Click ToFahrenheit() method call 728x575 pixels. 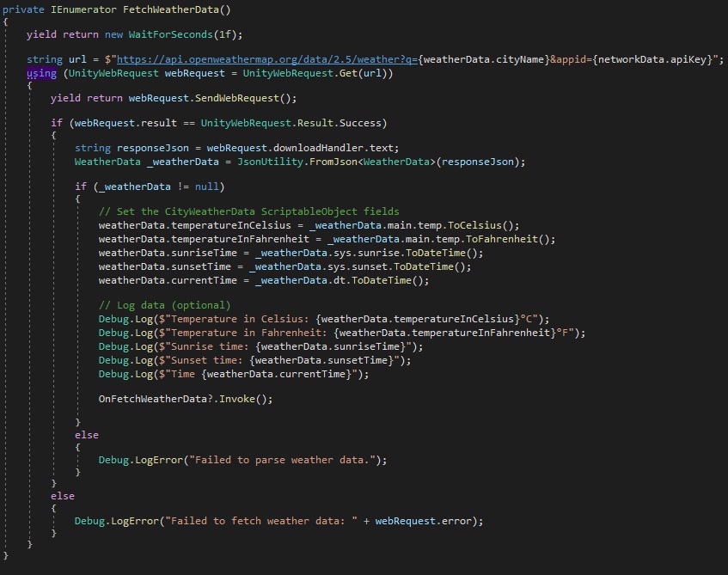pos(508,239)
